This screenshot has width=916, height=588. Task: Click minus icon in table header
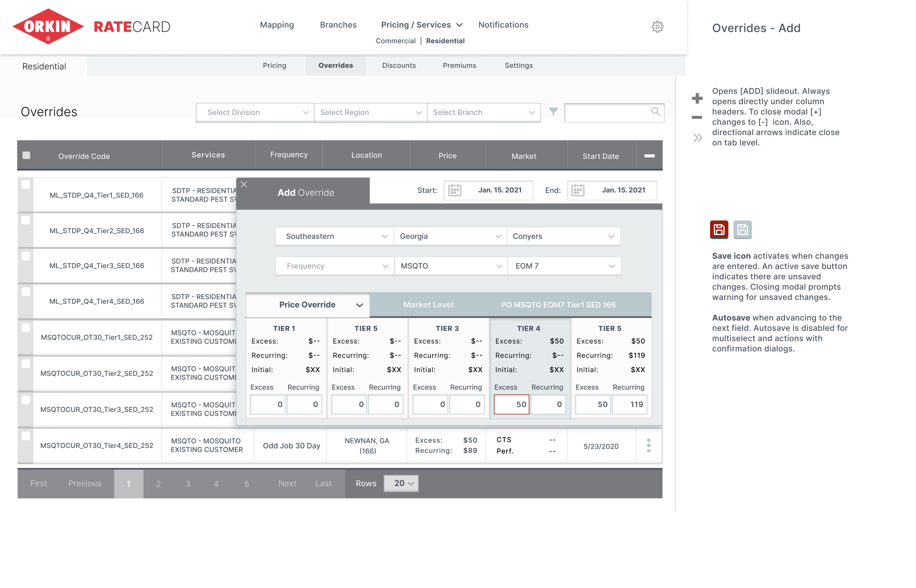(x=649, y=155)
